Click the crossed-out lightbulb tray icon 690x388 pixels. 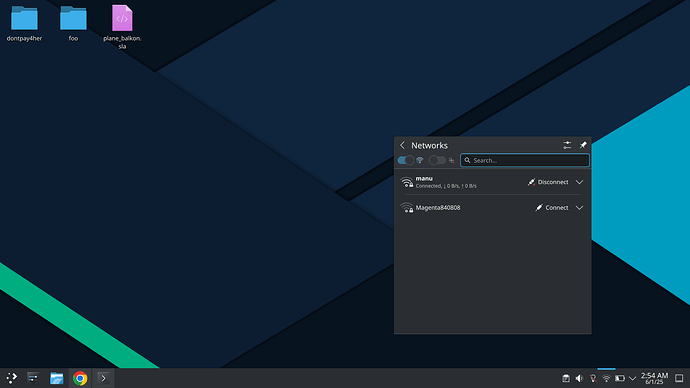[x=593, y=378]
